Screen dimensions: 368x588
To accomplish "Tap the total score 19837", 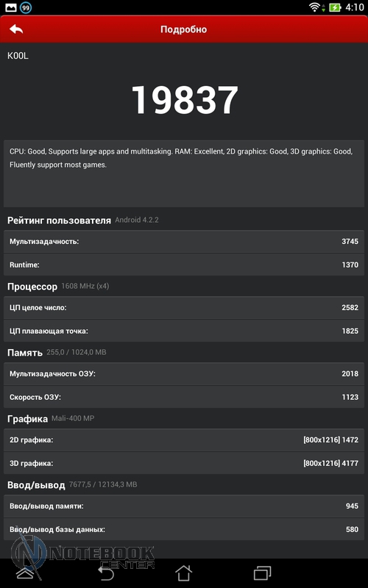I will [185, 100].
